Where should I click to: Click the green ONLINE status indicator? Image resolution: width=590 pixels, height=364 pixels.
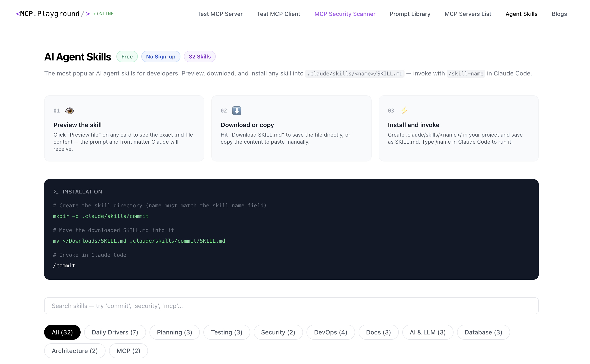point(104,14)
